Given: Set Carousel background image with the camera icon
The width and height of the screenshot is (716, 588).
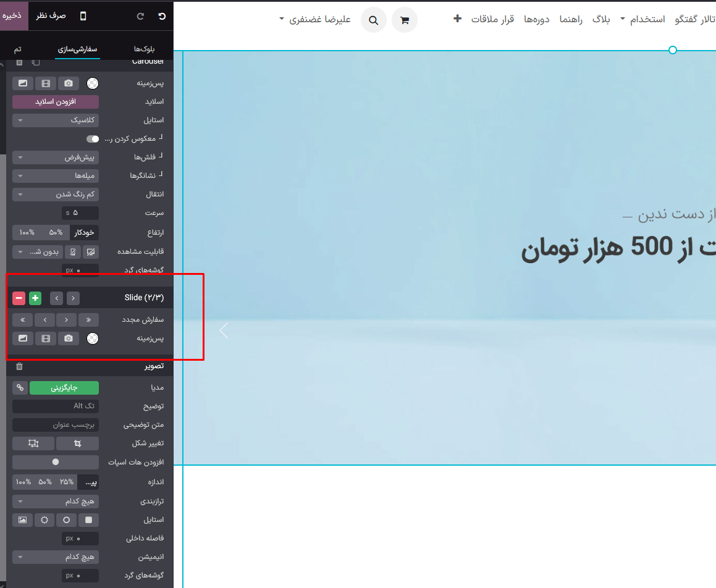Looking at the screenshot, I should point(69,83).
